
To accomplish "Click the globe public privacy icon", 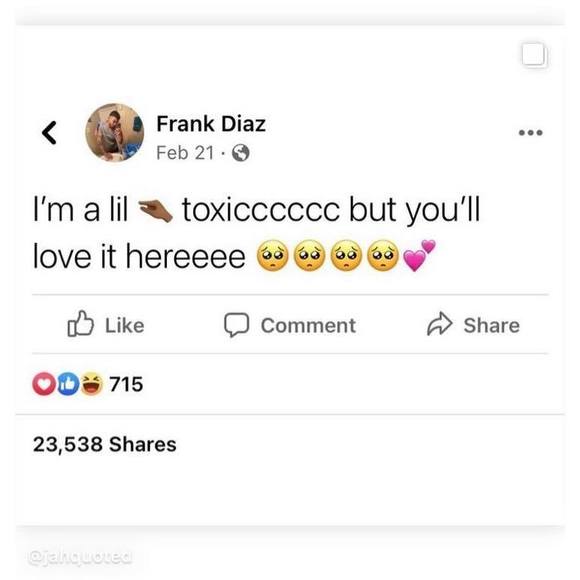I will 240,153.
